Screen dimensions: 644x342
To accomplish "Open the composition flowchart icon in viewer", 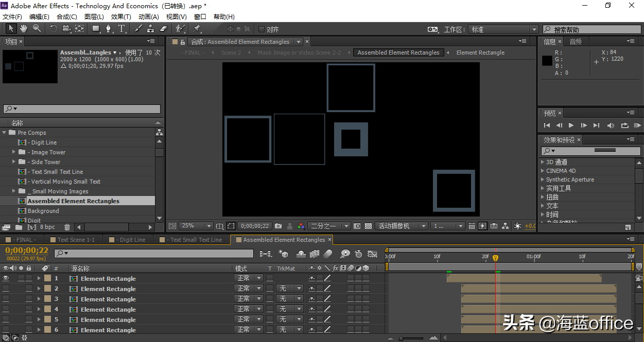I will 506,226.
